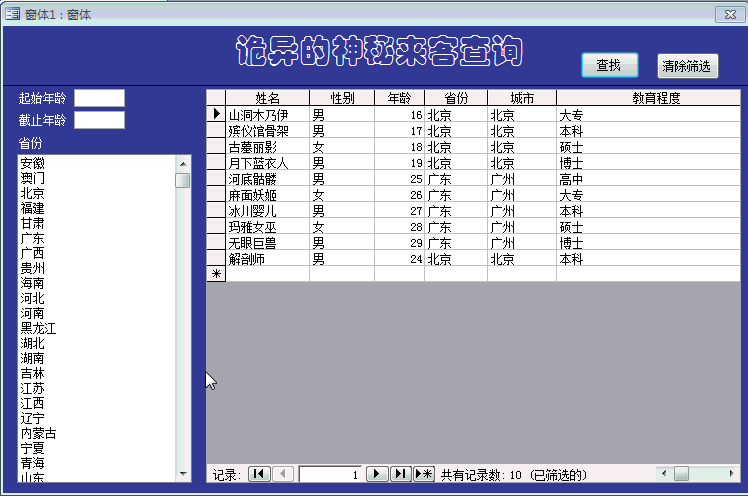Select the 教育程度 column header
Viewport: 748px width, 496px height.
(x=649, y=98)
